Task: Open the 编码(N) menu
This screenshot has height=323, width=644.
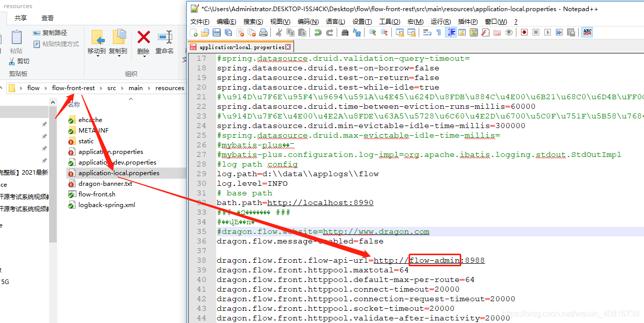Action: click(x=308, y=22)
